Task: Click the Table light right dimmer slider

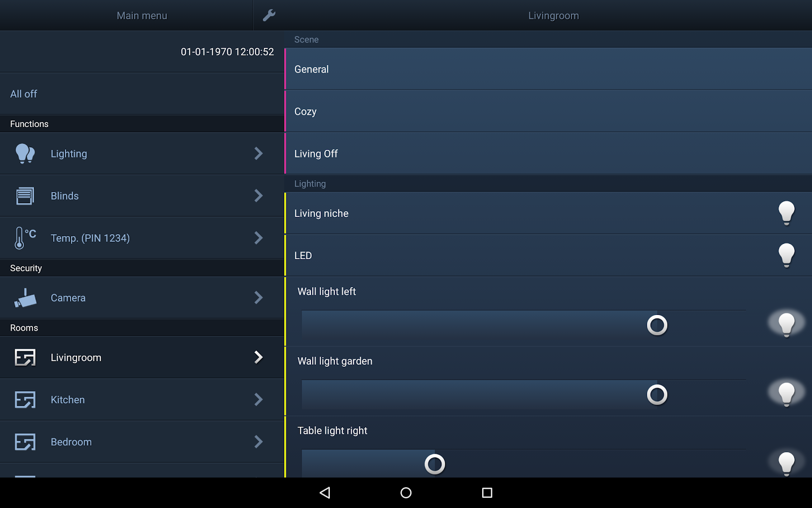Action: [524, 463]
